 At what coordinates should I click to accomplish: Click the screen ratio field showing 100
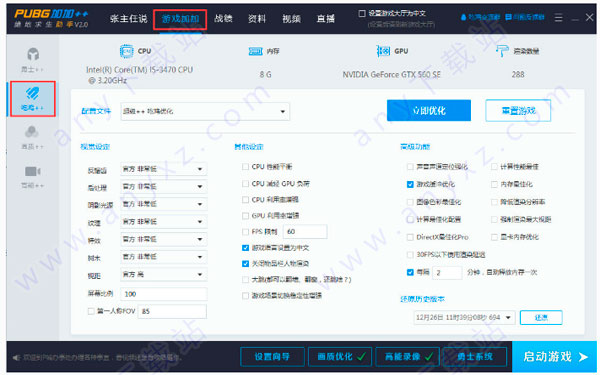click(164, 294)
